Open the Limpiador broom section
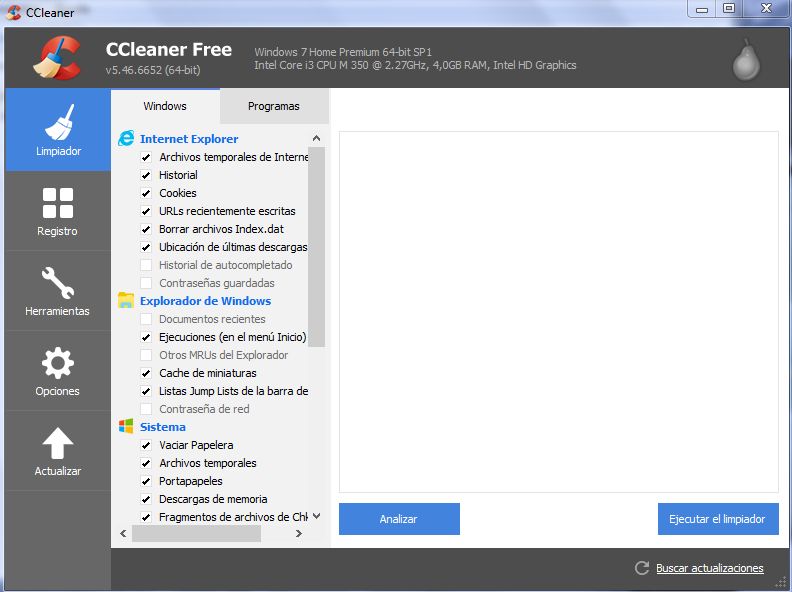 [58, 130]
